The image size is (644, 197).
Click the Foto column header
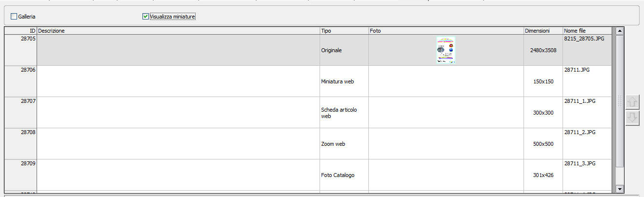pyautogui.click(x=446, y=31)
